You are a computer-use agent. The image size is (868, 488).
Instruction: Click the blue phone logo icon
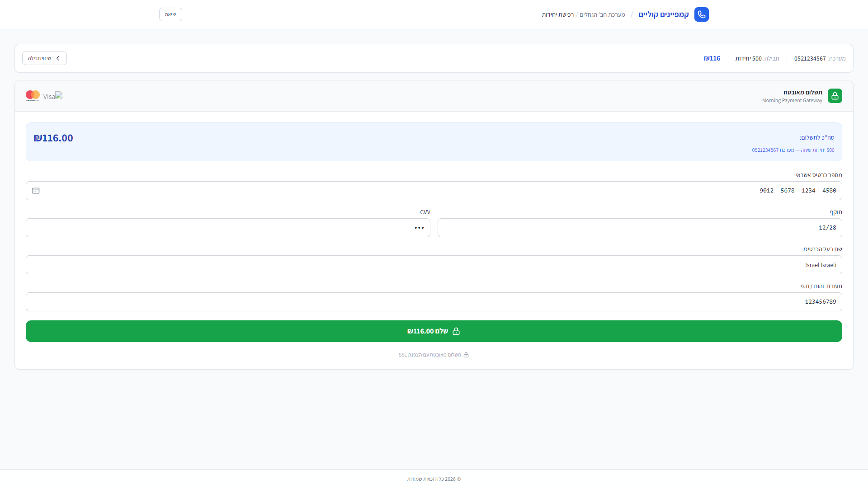click(701, 14)
